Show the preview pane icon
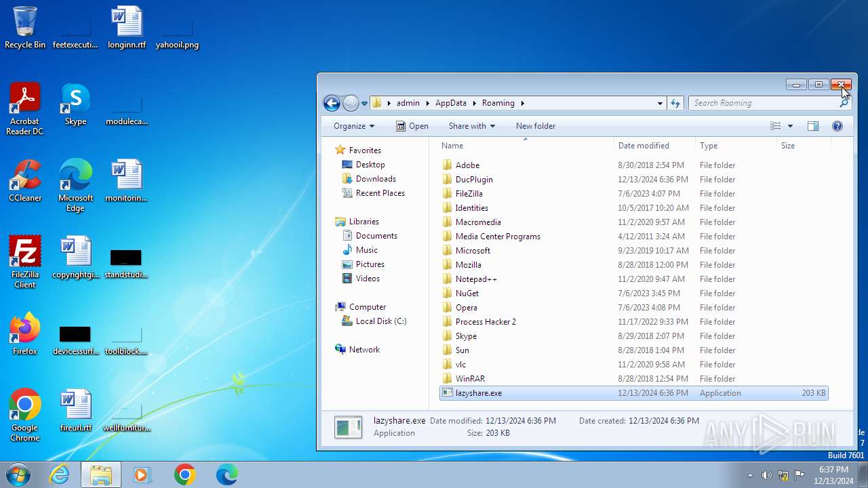The height and width of the screenshot is (488, 868). click(x=813, y=126)
